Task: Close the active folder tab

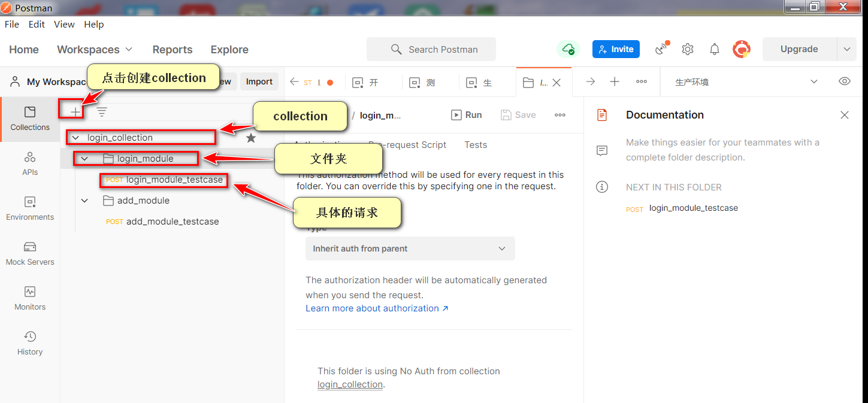Action: pos(557,83)
